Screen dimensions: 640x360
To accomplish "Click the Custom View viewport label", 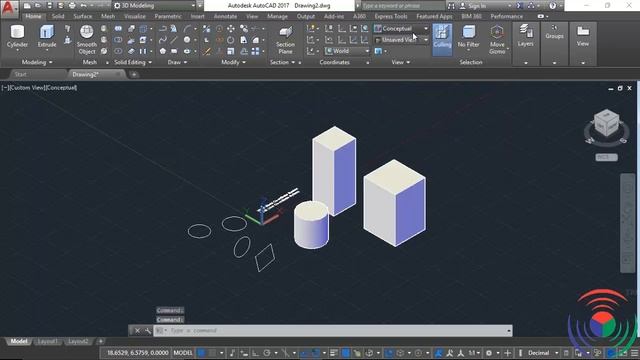I will [28, 88].
